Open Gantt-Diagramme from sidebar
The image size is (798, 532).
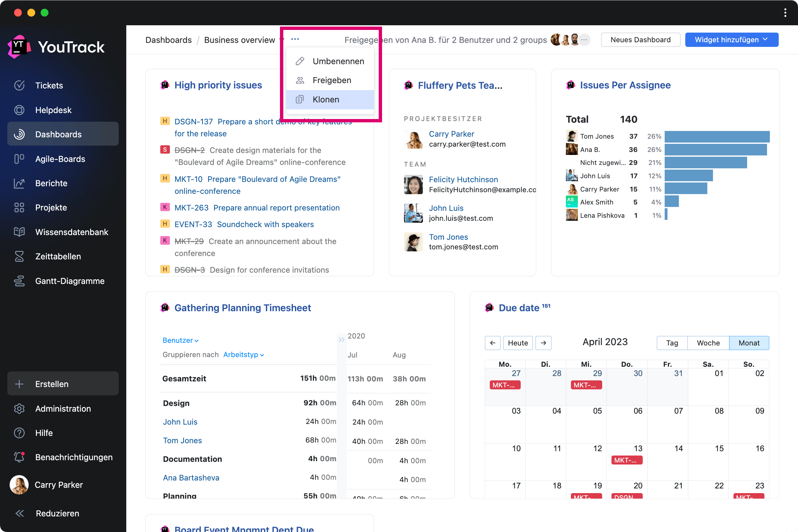[x=19, y=281]
